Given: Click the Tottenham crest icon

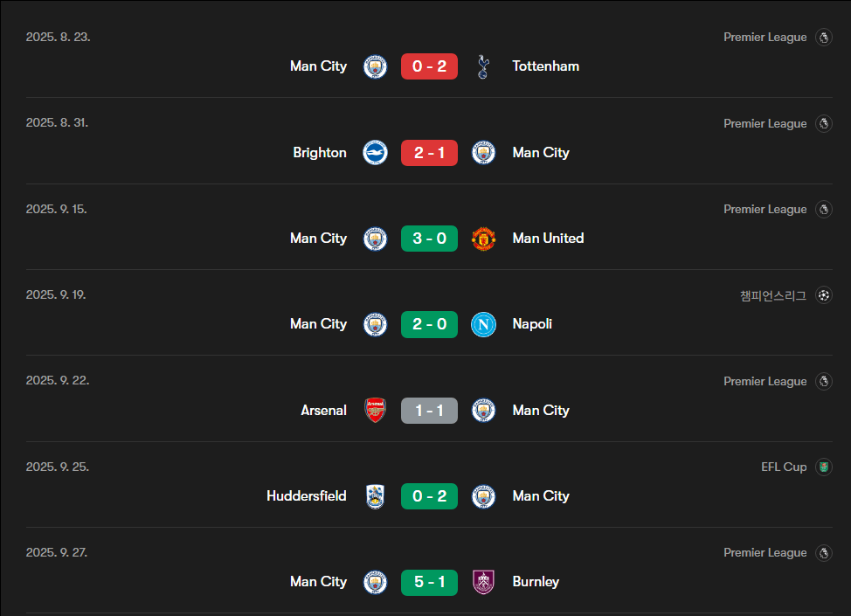Looking at the screenshot, I should (x=483, y=66).
